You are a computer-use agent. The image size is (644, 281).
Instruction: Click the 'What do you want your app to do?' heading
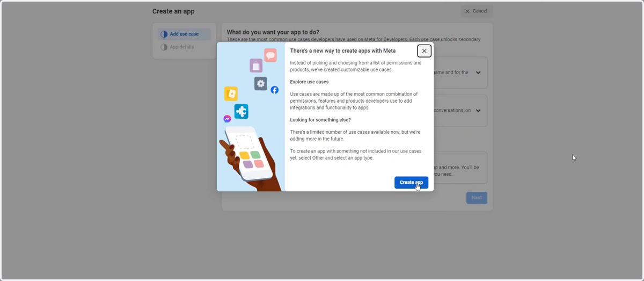(x=273, y=32)
